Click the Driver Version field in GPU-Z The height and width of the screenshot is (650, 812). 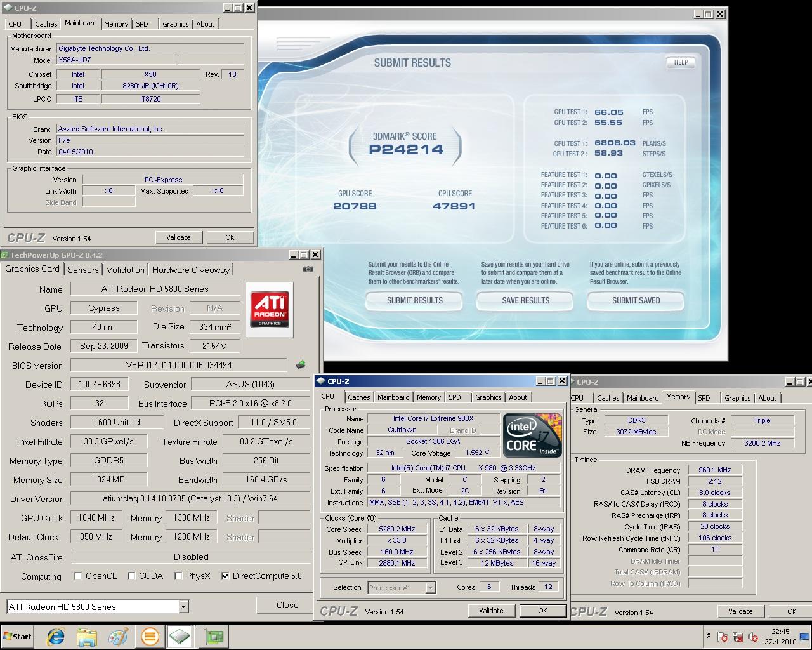tap(191, 499)
